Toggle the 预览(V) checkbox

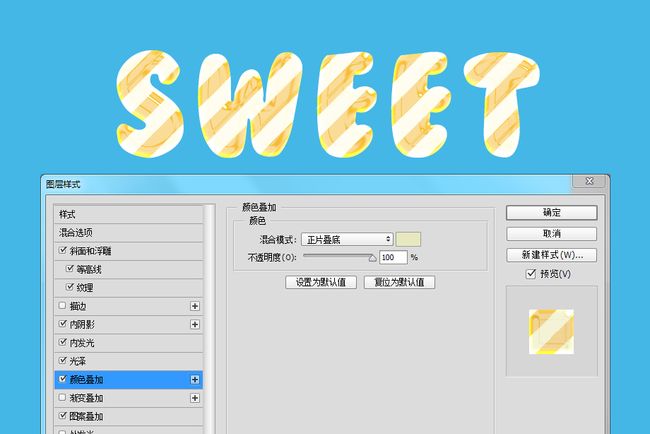(x=531, y=274)
